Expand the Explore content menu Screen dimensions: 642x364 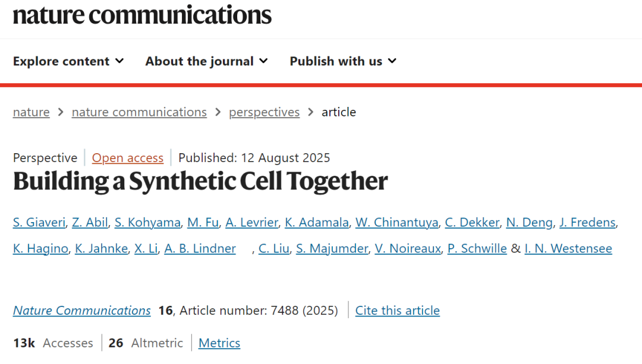click(x=68, y=61)
